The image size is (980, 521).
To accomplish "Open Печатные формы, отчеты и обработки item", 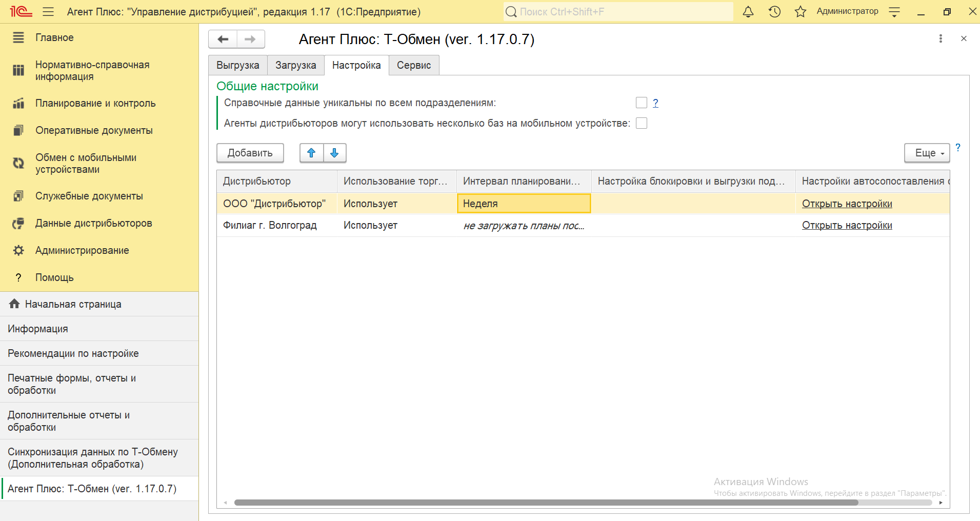I will 99,384.
